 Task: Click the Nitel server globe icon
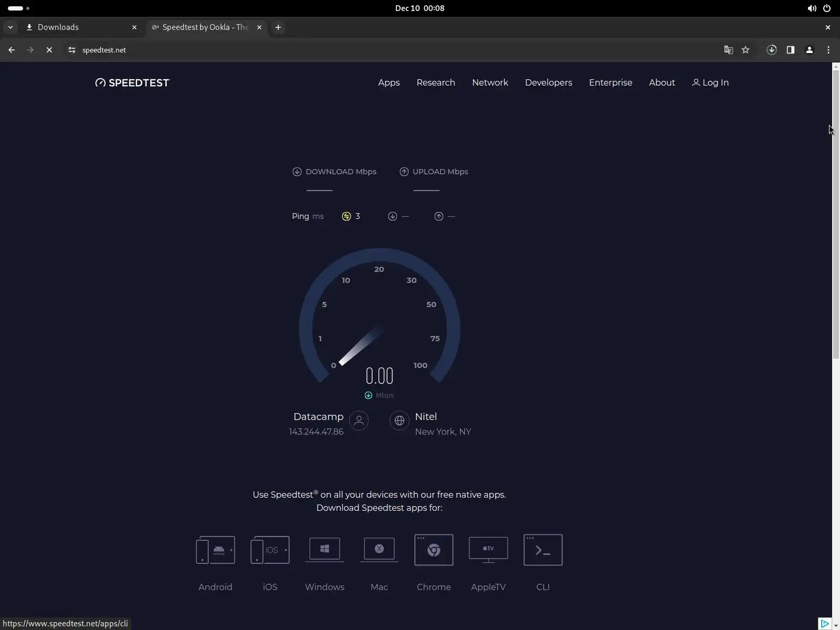coord(400,421)
